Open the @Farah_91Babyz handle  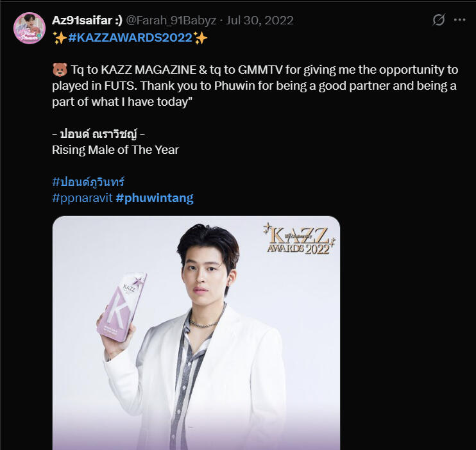coord(167,21)
